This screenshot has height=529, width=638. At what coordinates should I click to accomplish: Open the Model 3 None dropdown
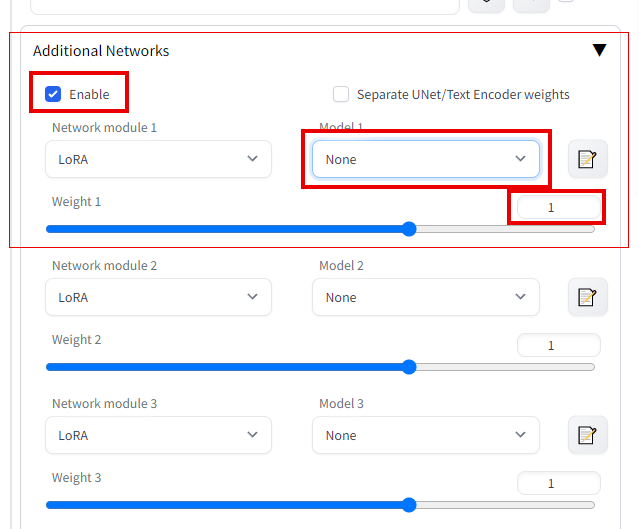click(x=426, y=435)
